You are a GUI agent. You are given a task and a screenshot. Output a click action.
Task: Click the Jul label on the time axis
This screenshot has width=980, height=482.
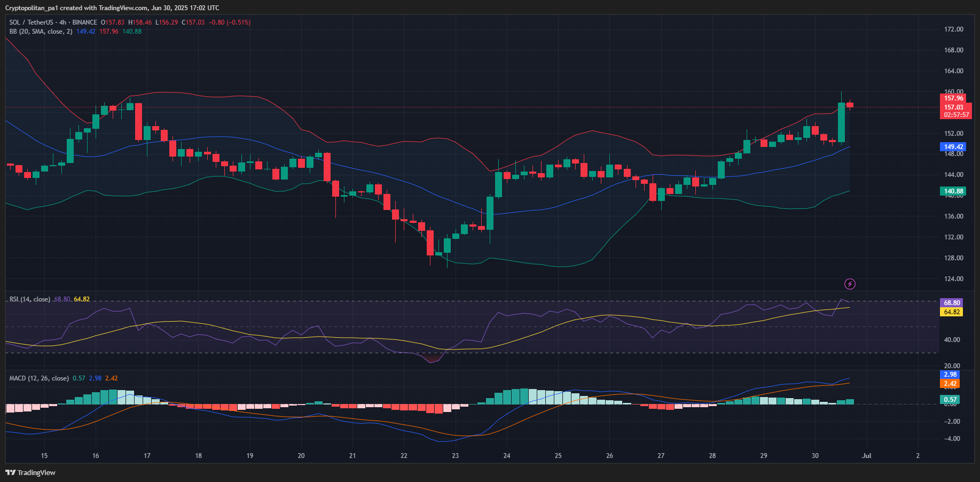(867, 456)
